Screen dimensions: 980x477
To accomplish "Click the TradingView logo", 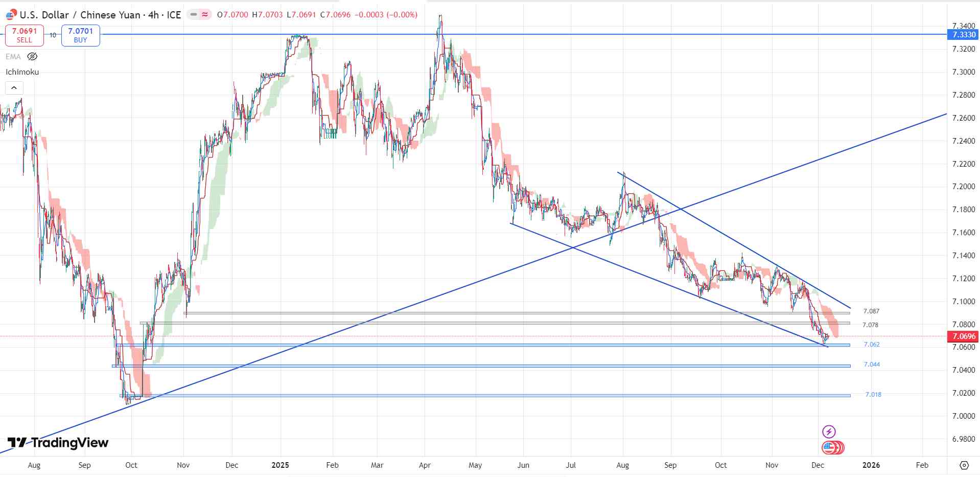I will click(58, 443).
